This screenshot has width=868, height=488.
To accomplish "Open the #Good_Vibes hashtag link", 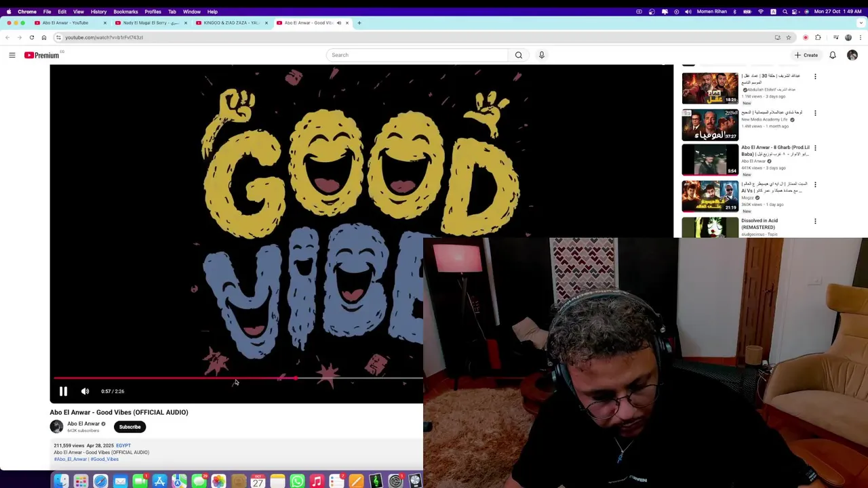I will pyautogui.click(x=104, y=460).
